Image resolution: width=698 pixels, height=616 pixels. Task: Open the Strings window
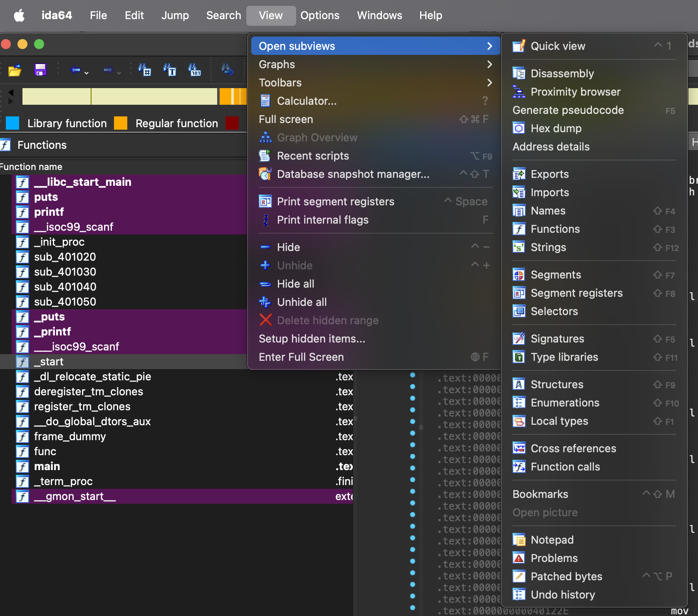[594, 247]
